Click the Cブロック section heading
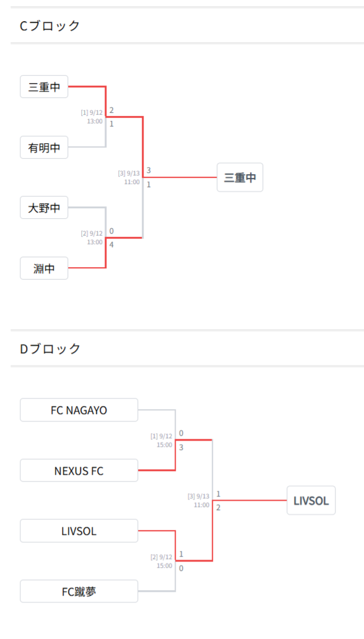This screenshot has height=639, width=364. coord(50,25)
